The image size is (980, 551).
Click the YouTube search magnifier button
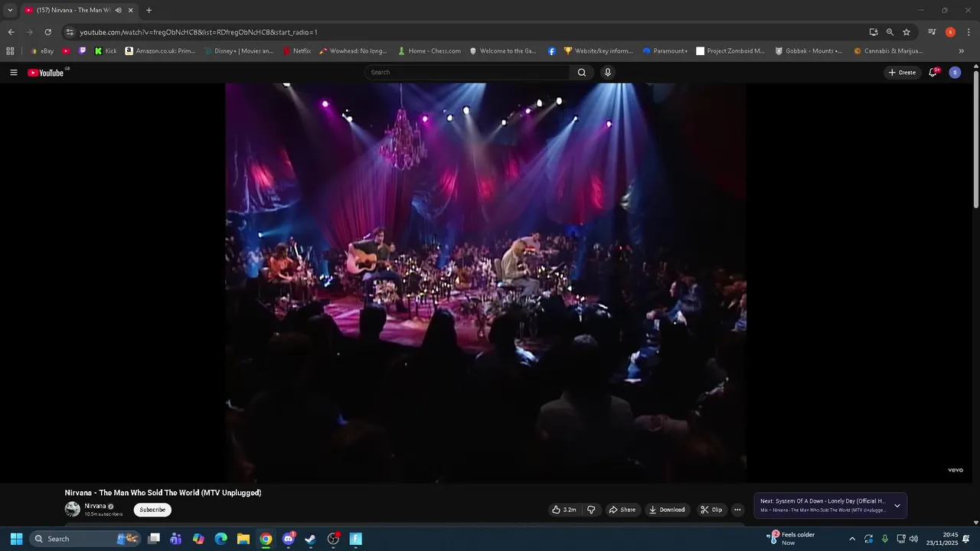[582, 73]
